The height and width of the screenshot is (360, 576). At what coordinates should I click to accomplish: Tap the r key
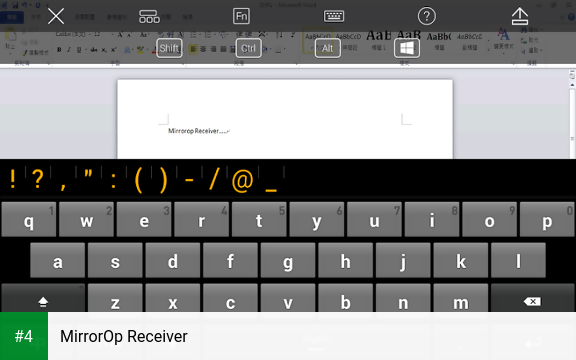point(202,219)
